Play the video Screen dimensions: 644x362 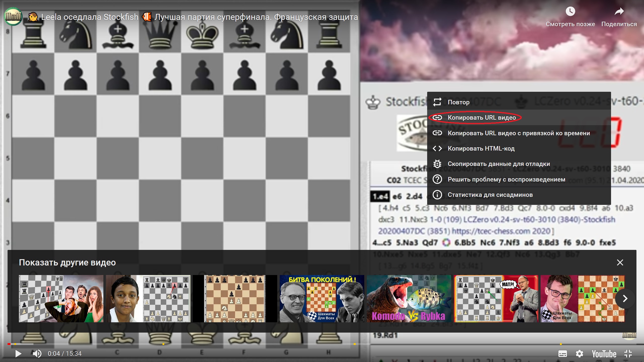tap(18, 354)
